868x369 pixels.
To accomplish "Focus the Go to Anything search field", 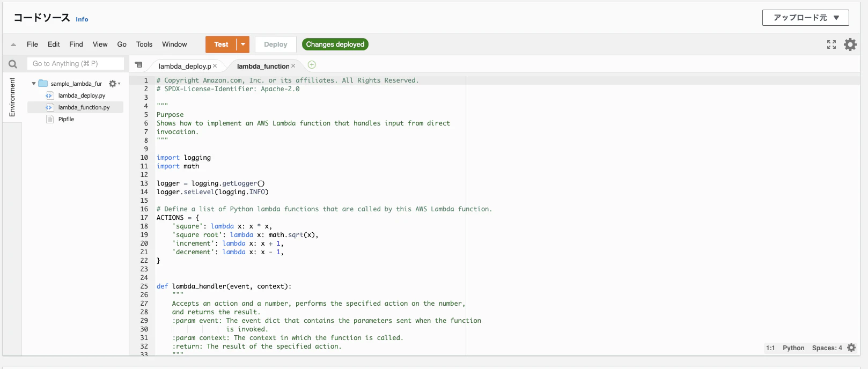I will (x=76, y=64).
